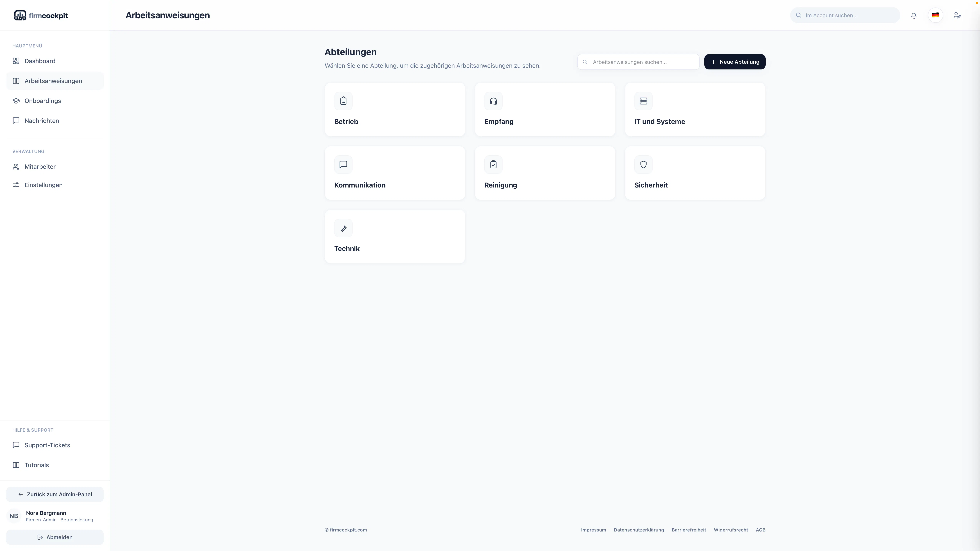Click the Empfang headset icon
The height and width of the screenshot is (551, 980).
(x=493, y=101)
